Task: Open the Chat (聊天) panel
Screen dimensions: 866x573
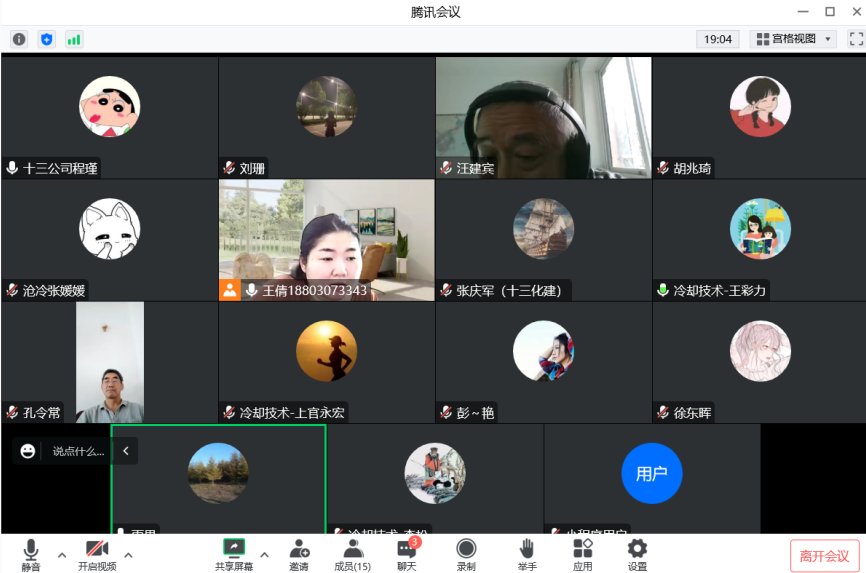Action: 406,554
